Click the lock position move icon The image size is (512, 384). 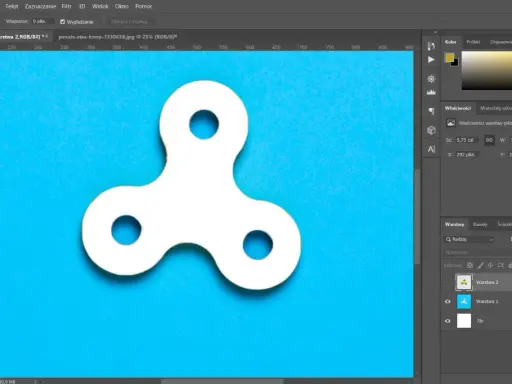[x=490, y=265]
